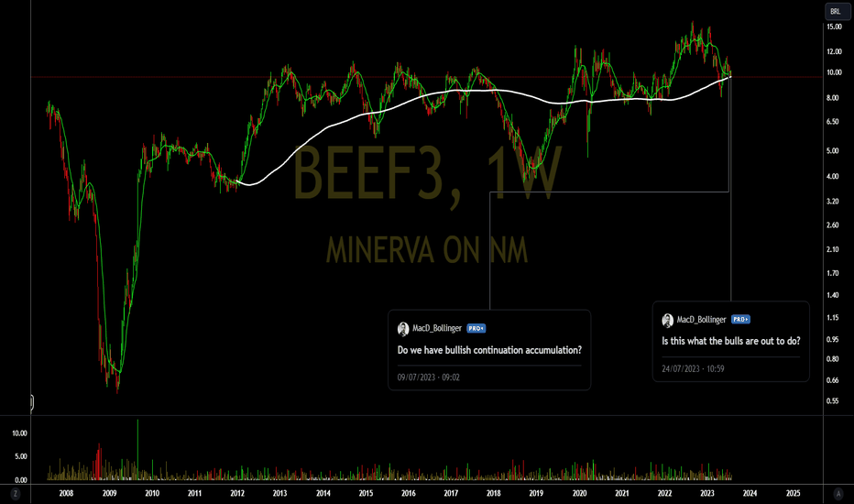Viewport: 854px width, 504px height.
Task: Click the 24/07/2023 · 10:59 timestamp
Action: pos(693,368)
